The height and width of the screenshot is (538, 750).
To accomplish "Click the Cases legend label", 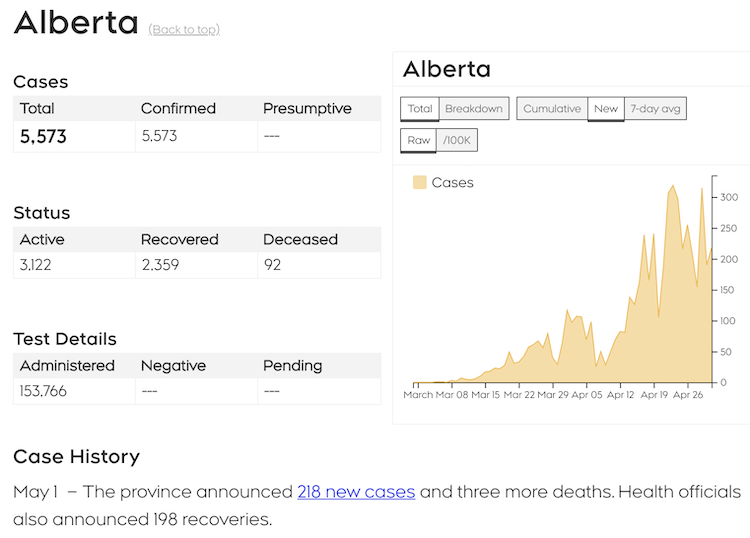I will [453, 182].
